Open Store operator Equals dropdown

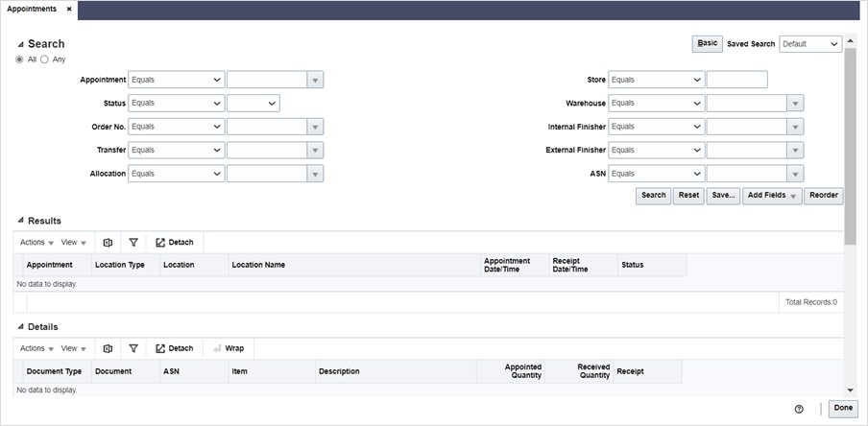pyautogui.click(x=657, y=80)
